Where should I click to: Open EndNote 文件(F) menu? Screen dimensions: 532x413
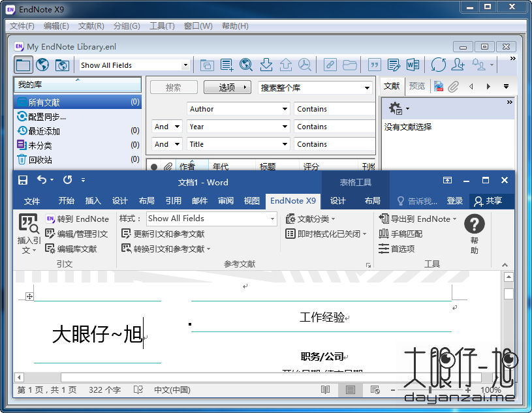(x=22, y=25)
